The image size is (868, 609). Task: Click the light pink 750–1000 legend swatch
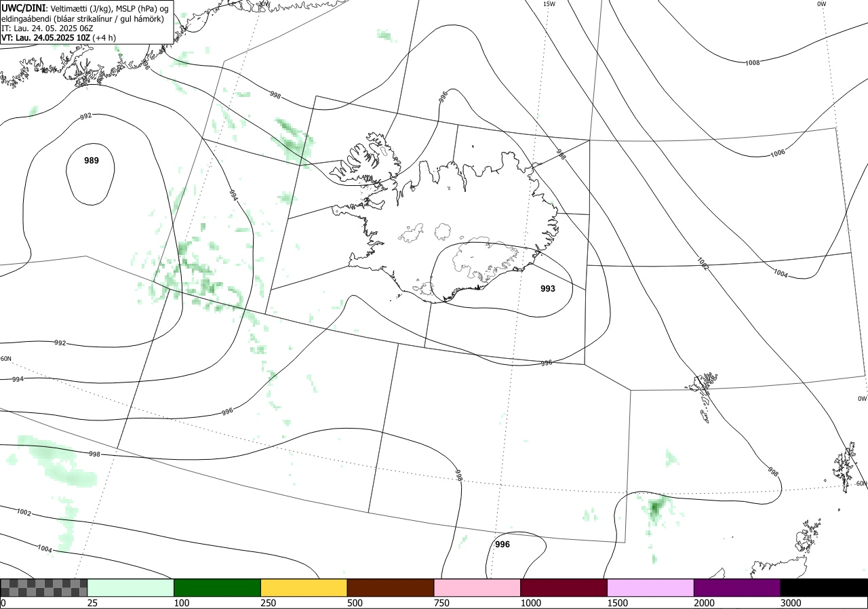point(477,587)
